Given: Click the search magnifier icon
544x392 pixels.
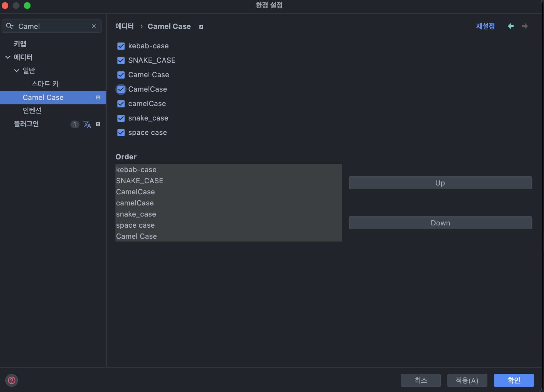Looking at the screenshot, I should [x=9, y=26].
